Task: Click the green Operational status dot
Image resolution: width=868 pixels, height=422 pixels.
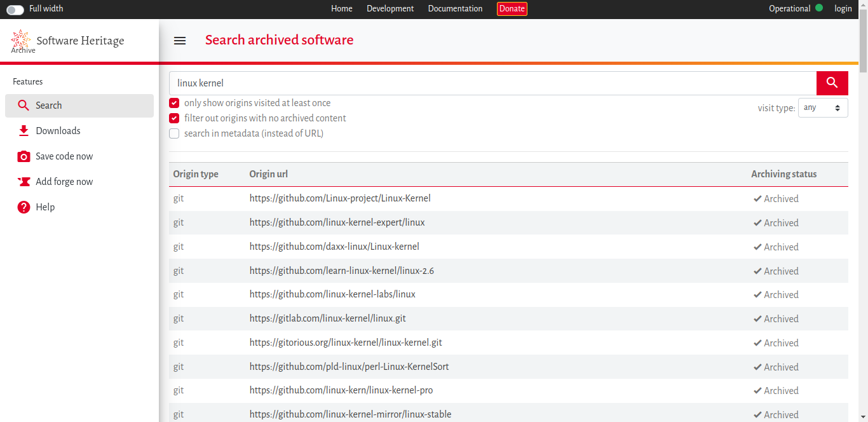Action: click(819, 8)
